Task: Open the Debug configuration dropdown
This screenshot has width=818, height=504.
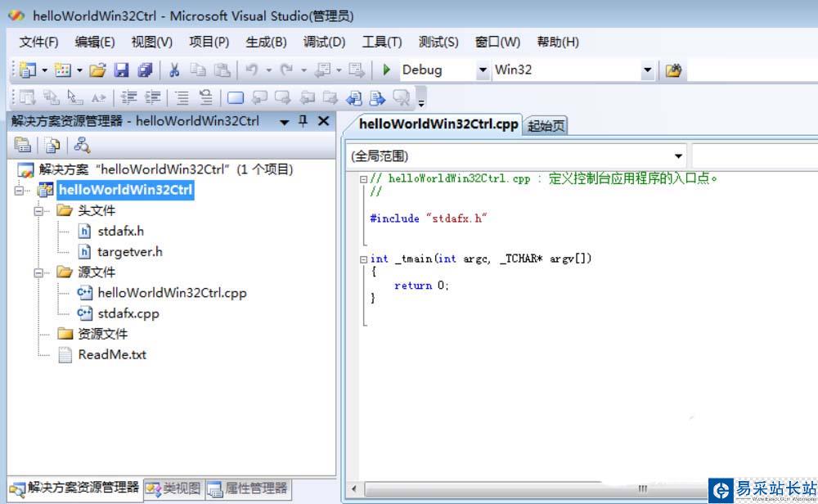Action: (483, 70)
